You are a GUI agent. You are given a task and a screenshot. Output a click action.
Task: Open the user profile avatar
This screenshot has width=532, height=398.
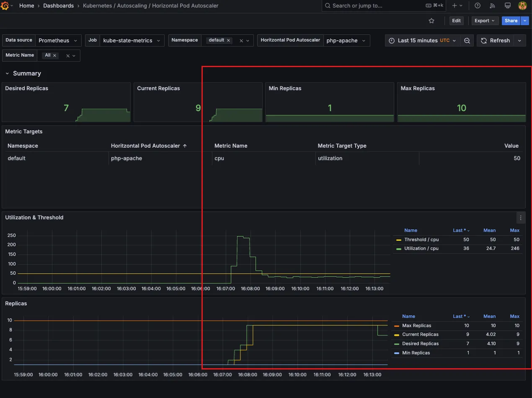point(522,6)
